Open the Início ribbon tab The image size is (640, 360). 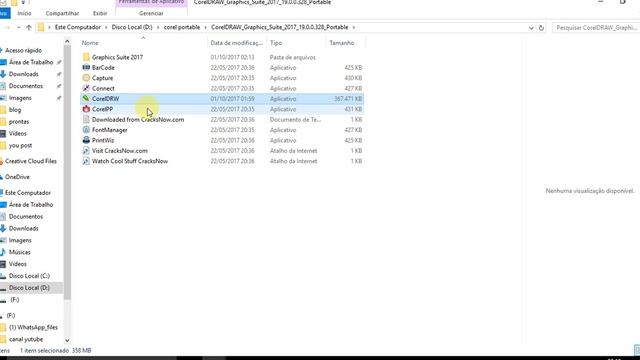[x=24, y=13]
